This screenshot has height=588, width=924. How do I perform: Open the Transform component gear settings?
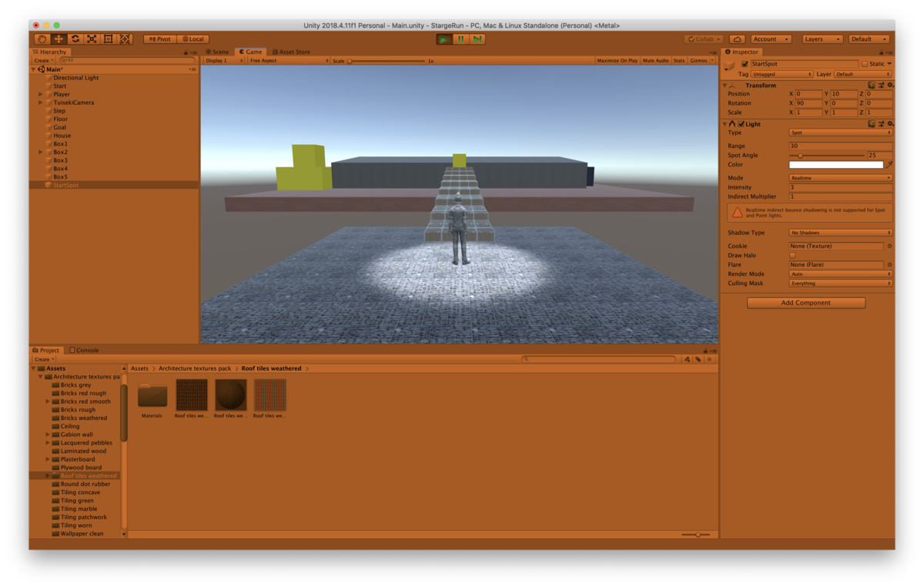coord(890,85)
